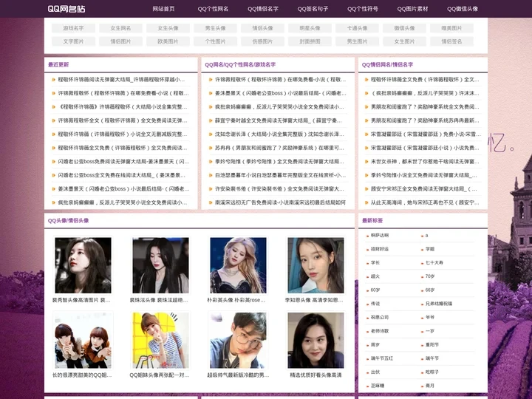Select the 兄弟结婚祝福 tag
The width and height of the screenshot is (532, 399).
point(439,304)
